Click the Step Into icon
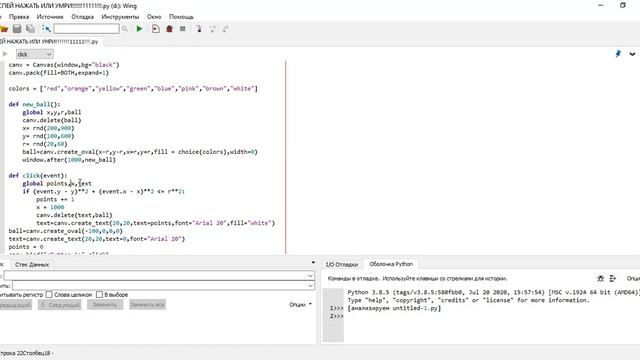Screen dimensions: 640x360 199,29
